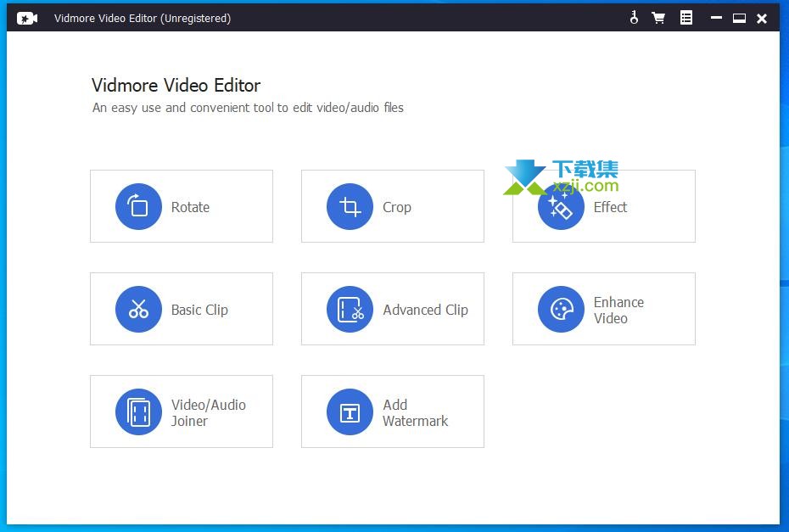Click the Video/Audio Joiner film icon
The image size is (789, 532).
pyautogui.click(x=138, y=412)
